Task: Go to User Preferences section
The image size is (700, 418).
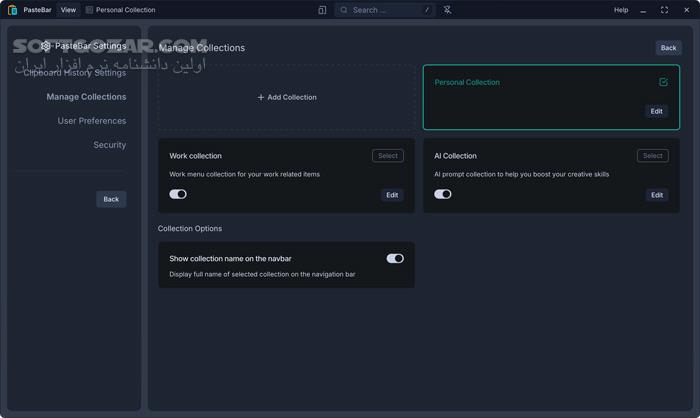Action: 92,121
